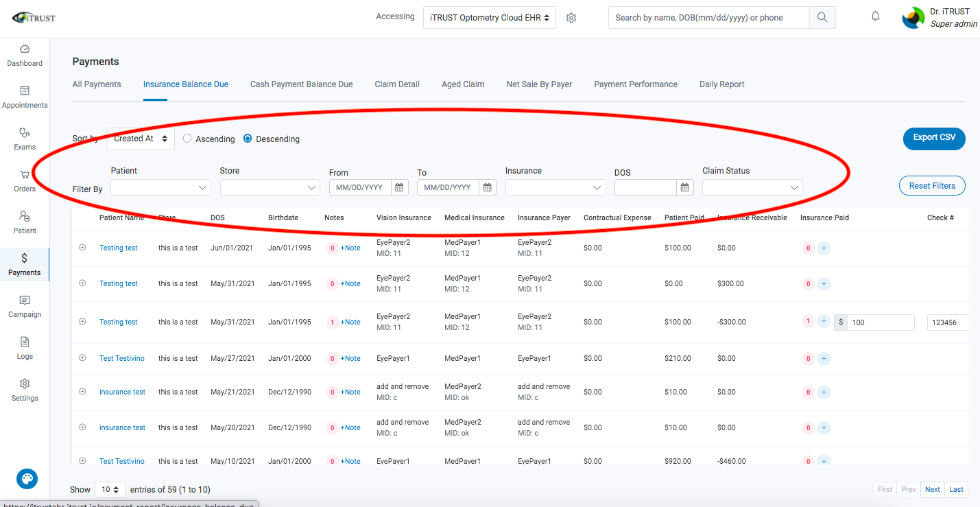Open the DOS filter calendar picker

[684, 187]
